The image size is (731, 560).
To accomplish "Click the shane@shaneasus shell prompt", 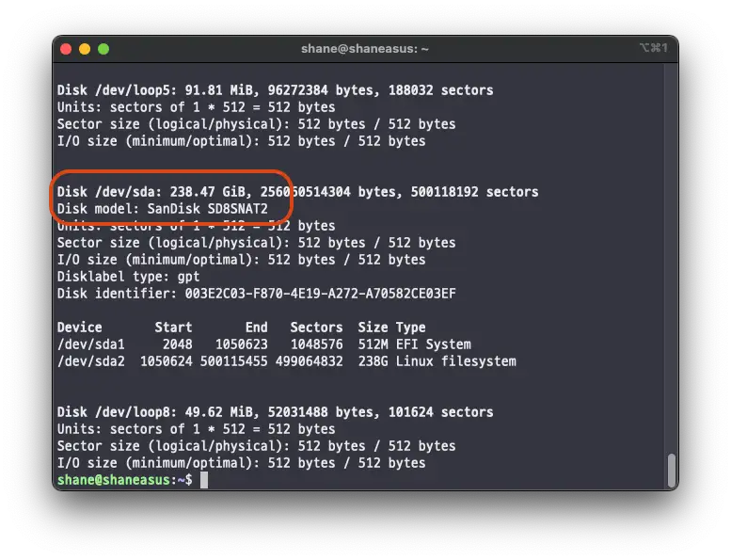I will (x=124, y=480).
